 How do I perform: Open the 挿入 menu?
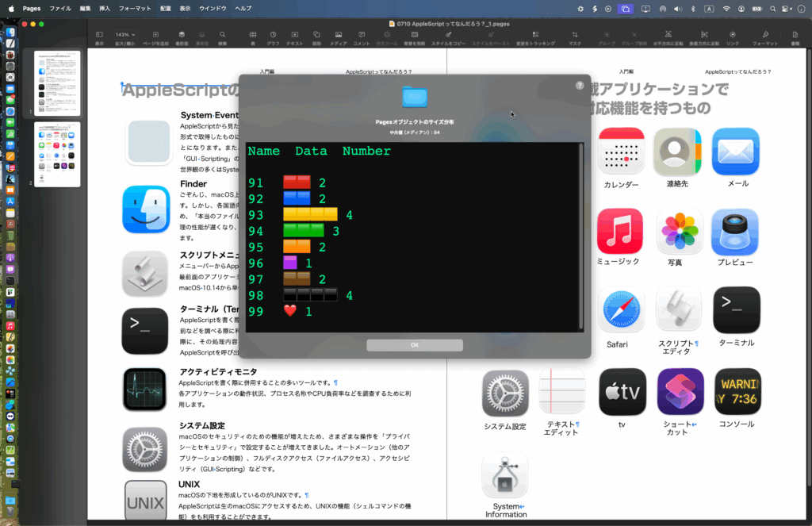tap(105, 8)
